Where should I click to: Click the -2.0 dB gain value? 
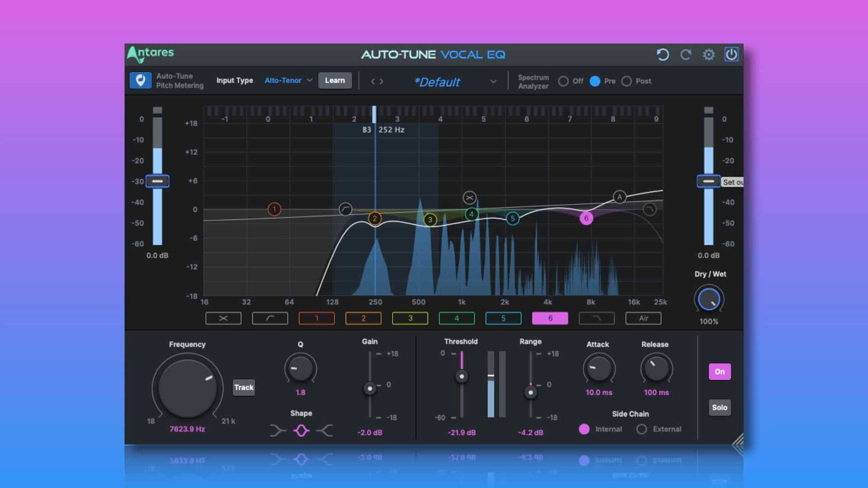pyautogui.click(x=370, y=433)
